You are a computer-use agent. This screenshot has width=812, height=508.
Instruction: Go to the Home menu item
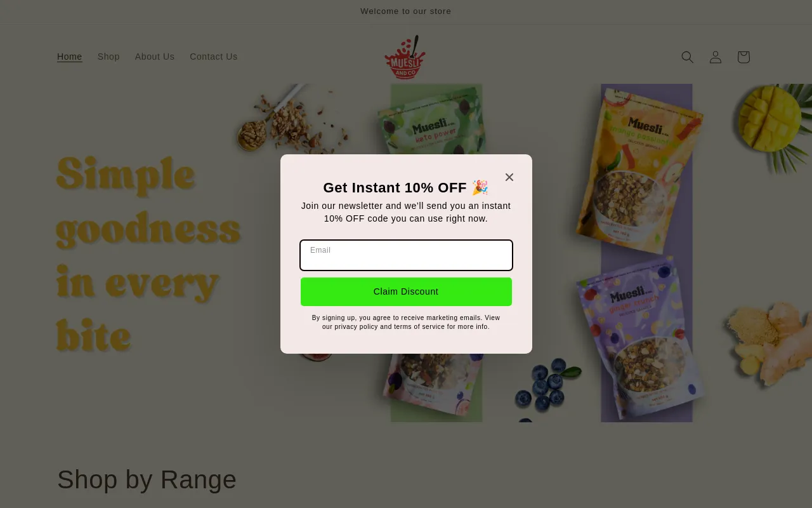70,57
